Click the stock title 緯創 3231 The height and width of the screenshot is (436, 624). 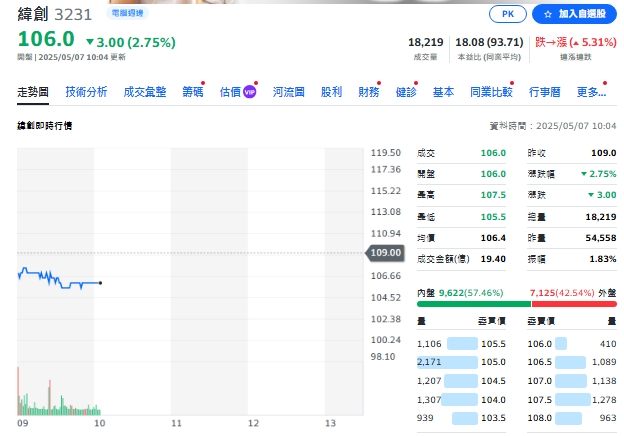pyautogui.click(x=55, y=14)
